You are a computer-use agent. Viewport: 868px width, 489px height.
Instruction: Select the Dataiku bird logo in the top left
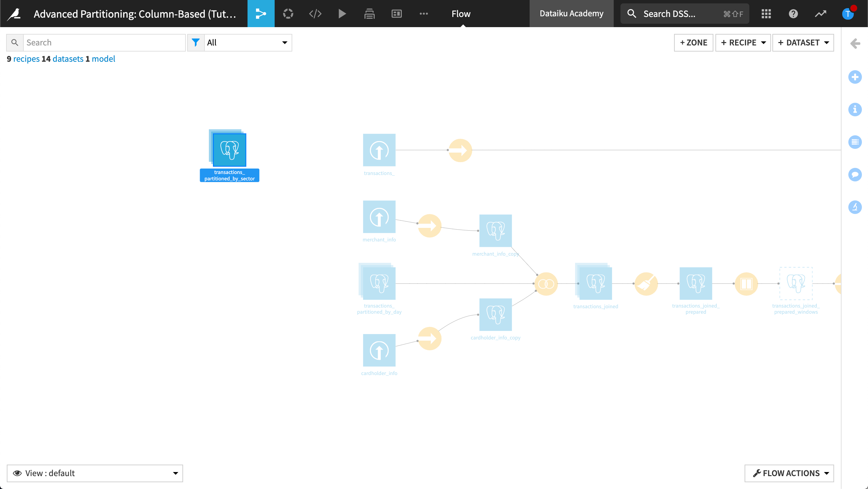14,14
